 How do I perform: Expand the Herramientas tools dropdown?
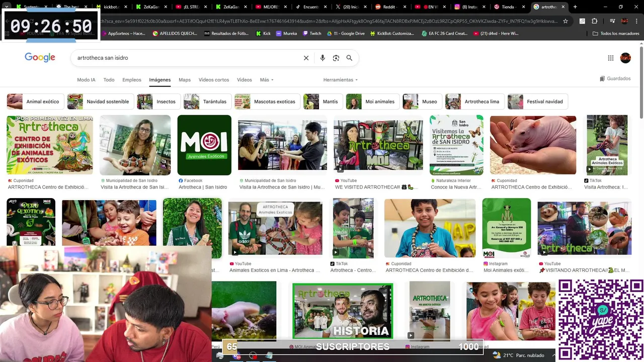point(341,80)
